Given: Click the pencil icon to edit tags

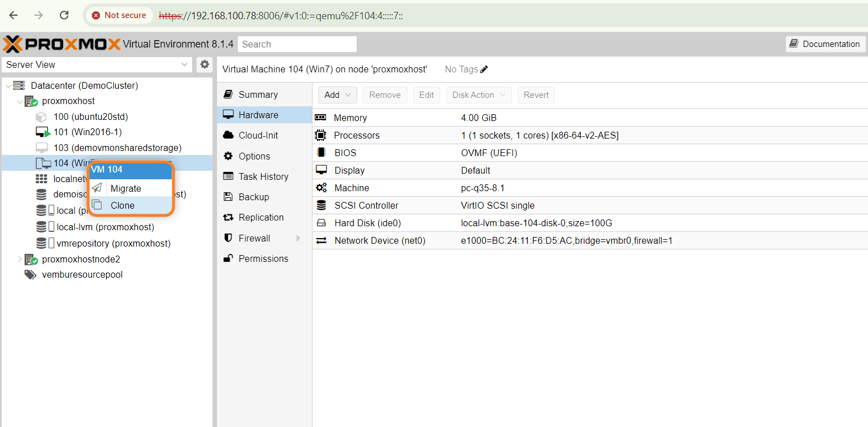Looking at the screenshot, I should (484, 69).
